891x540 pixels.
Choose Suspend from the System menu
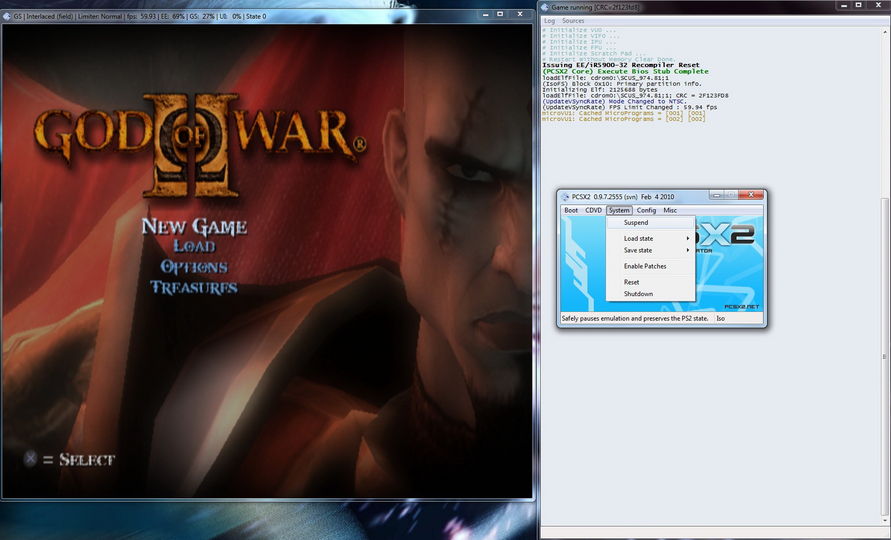(651, 223)
